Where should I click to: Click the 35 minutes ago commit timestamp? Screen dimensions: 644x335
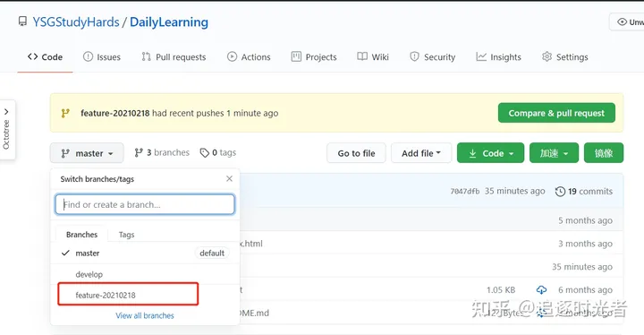pos(514,191)
